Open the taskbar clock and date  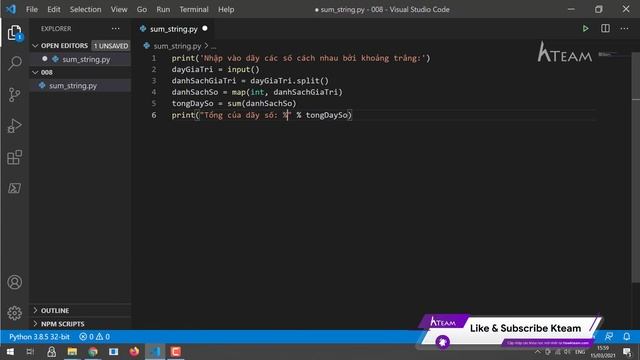coord(603,352)
